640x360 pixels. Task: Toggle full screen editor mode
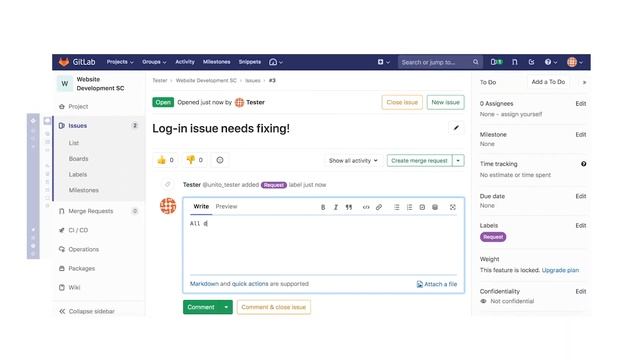(453, 207)
